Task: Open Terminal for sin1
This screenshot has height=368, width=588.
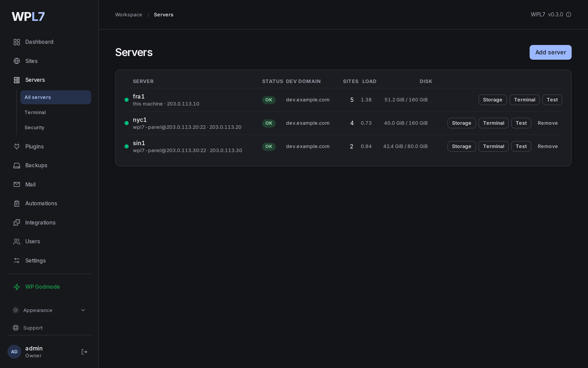Action: [493, 147]
